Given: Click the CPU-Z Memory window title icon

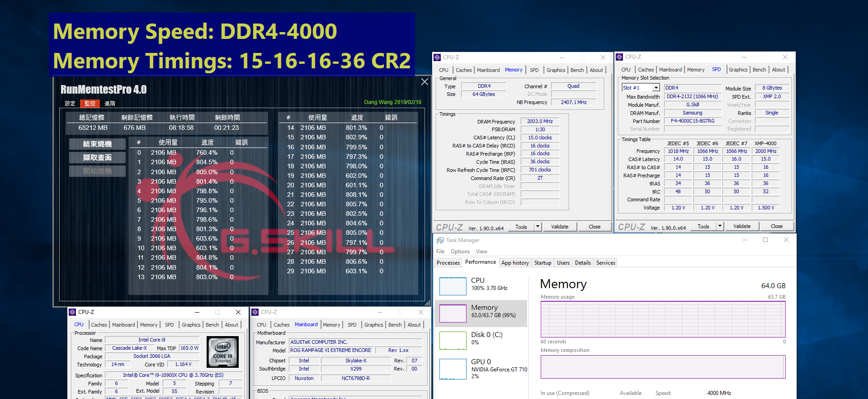Looking at the screenshot, I should coord(437,57).
